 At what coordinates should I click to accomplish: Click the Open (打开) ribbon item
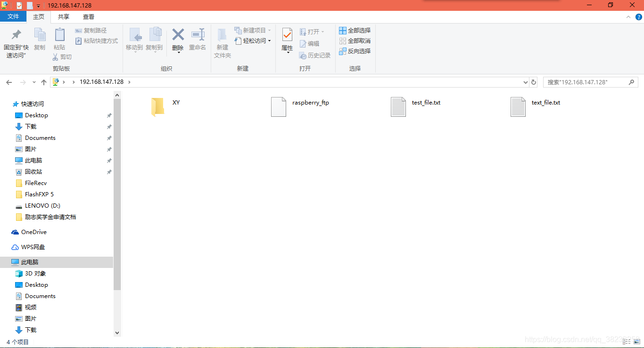312,32
